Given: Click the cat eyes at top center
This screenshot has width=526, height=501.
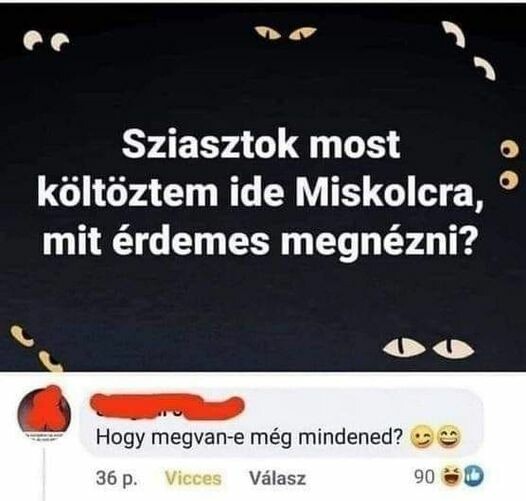Looking at the screenshot, I should (285, 33).
